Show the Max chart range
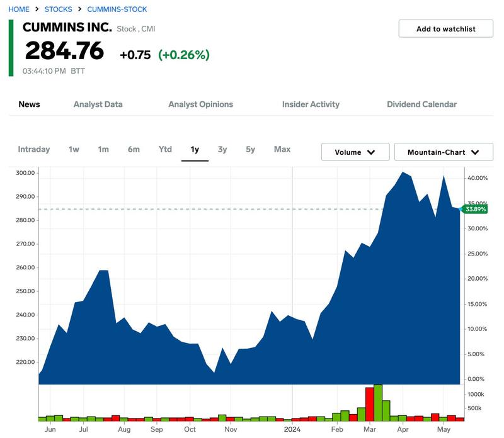 [282, 149]
